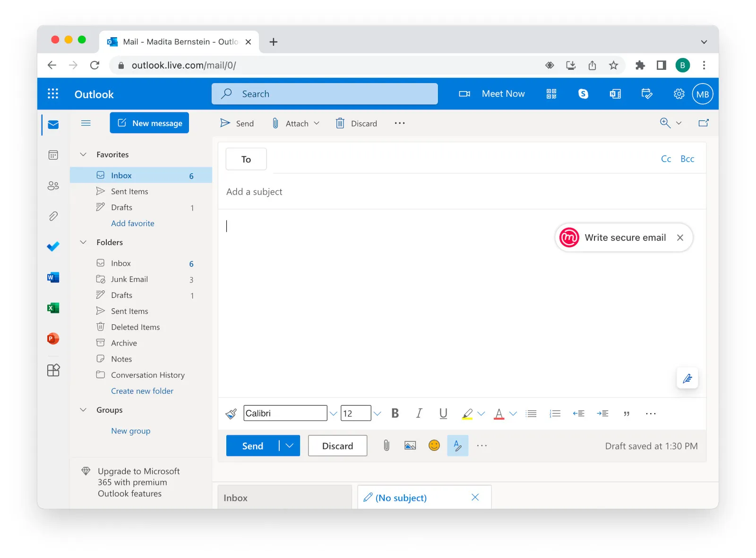Open OneNote feed in the top bar
756x558 pixels.
(x=615, y=93)
